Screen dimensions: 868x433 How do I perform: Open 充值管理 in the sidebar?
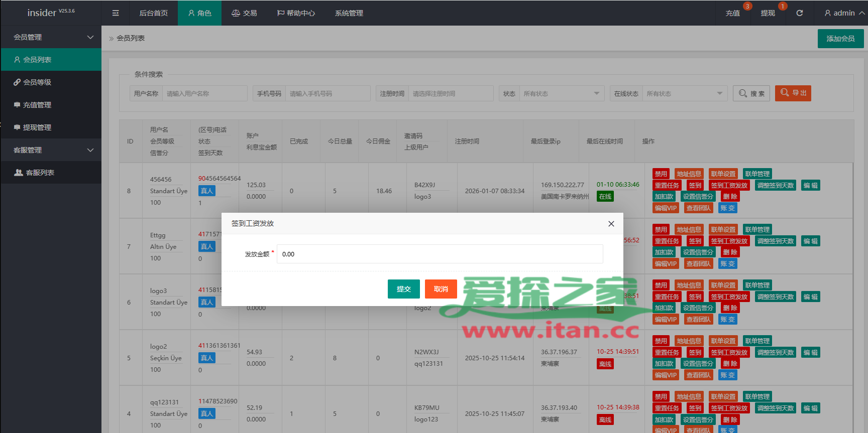[x=37, y=105]
